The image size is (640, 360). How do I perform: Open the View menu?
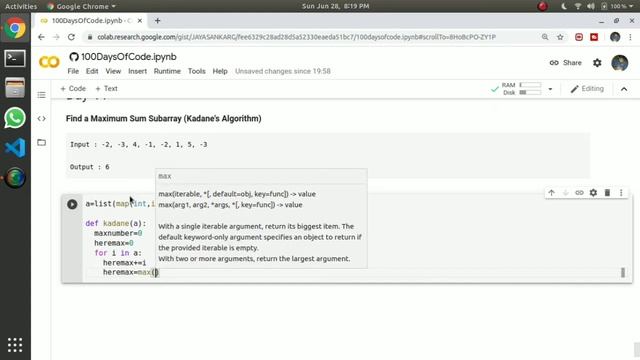coord(113,71)
